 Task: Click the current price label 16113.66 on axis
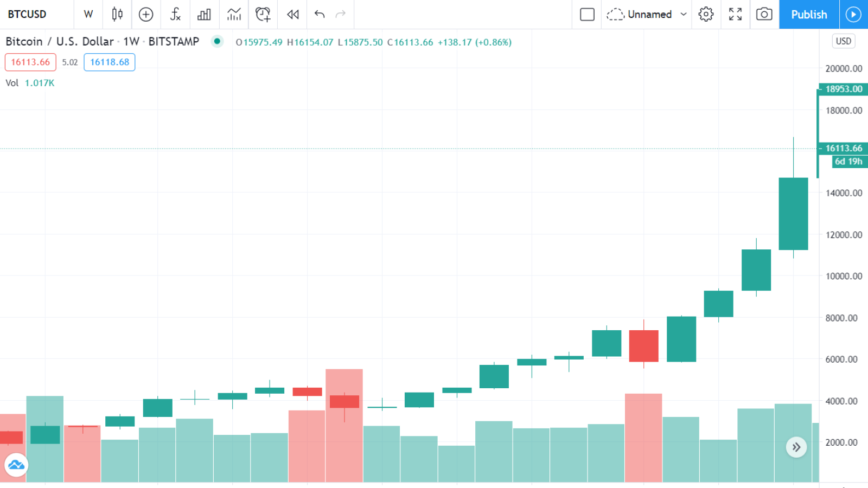pyautogui.click(x=844, y=148)
